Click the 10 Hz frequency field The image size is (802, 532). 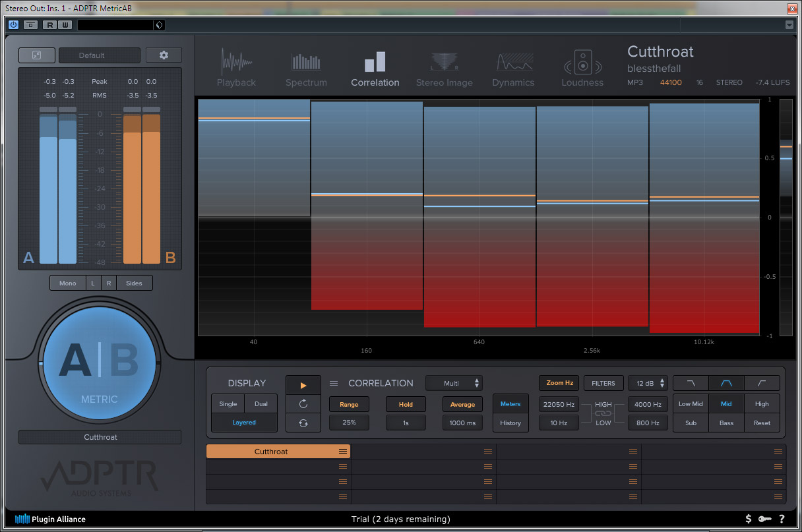[x=559, y=423]
